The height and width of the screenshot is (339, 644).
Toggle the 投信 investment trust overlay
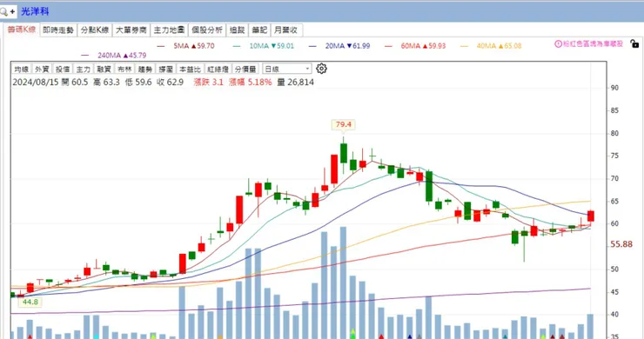coord(63,69)
